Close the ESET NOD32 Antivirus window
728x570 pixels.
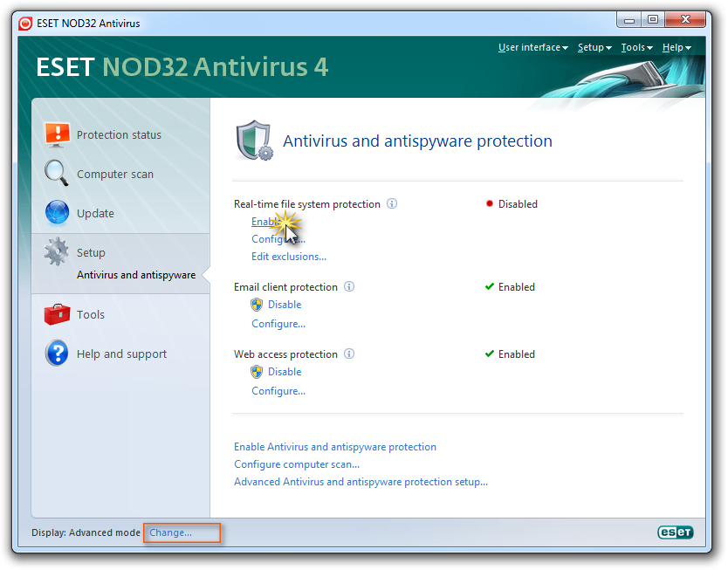tap(685, 19)
